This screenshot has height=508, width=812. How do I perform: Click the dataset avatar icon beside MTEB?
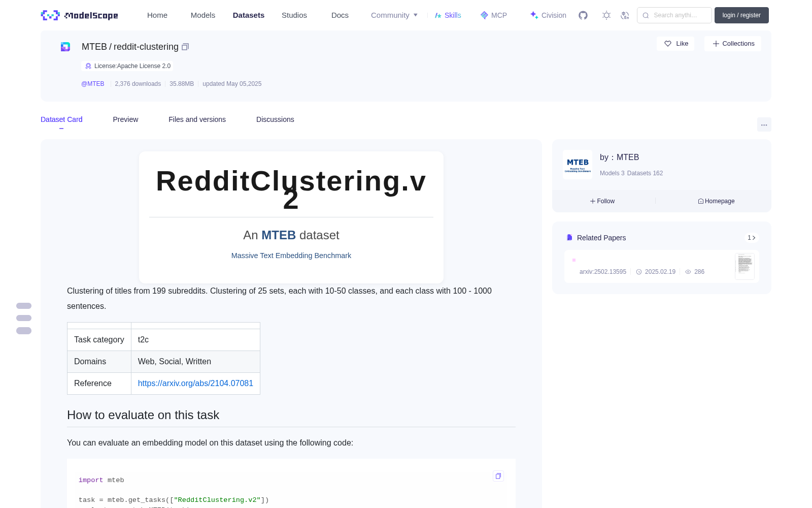coord(65,47)
